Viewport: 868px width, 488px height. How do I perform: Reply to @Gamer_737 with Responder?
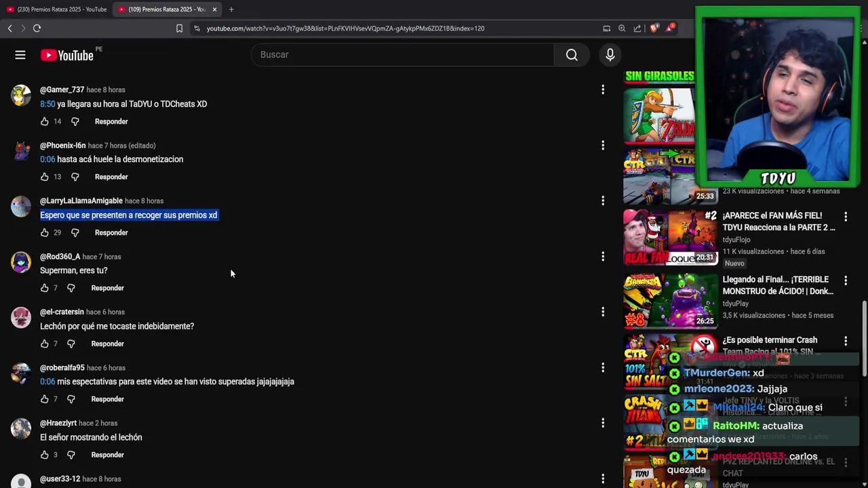111,121
